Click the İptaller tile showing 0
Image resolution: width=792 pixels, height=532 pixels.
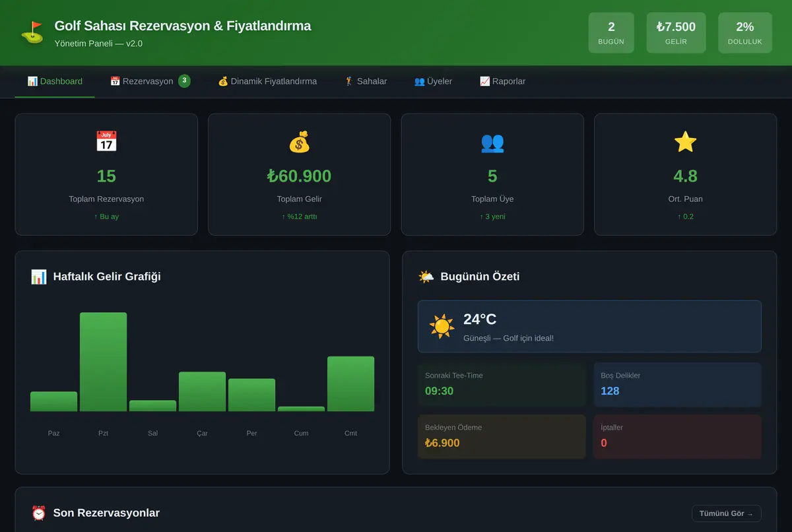pyautogui.click(x=677, y=437)
